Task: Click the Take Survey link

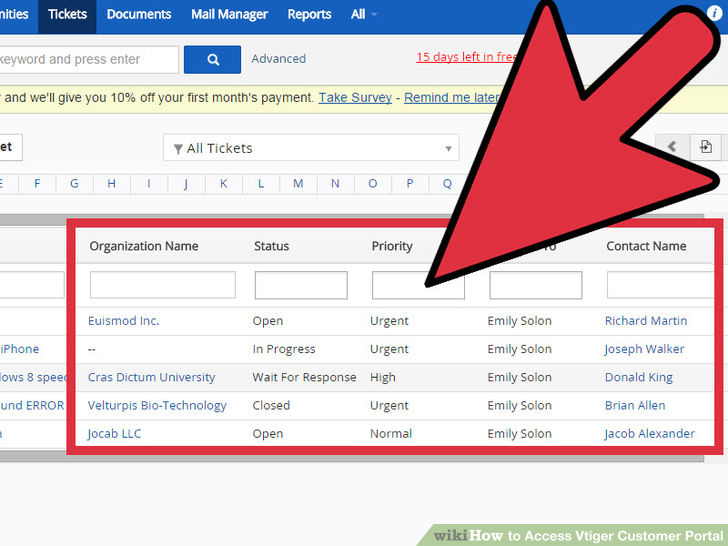Action: (x=355, y=98)
